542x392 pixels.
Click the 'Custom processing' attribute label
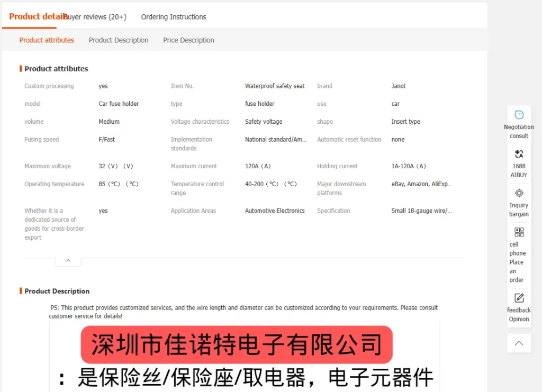click(49, 86)
